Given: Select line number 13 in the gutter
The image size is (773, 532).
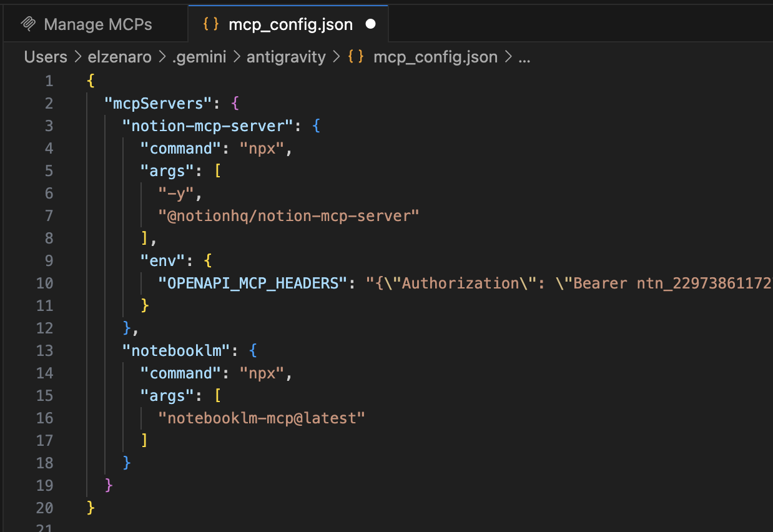Looking at the screenshot, I should tap(45, 351).
